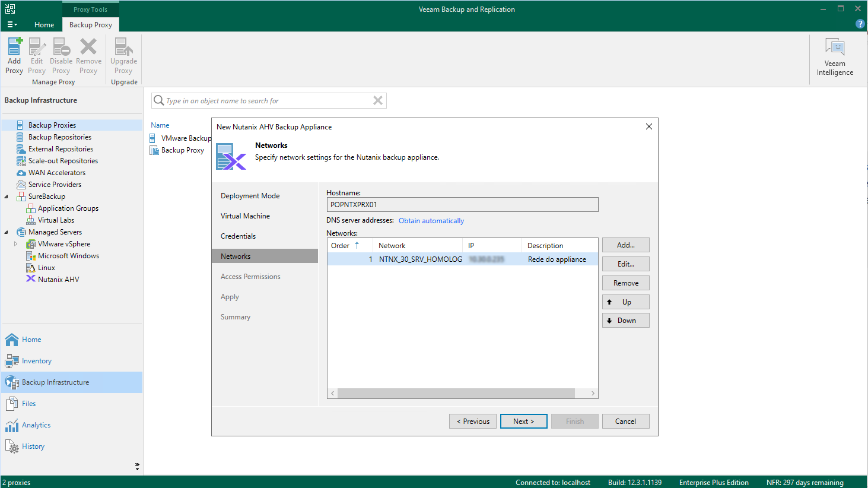This screenshot has width=868, height=488.
Task: Select NTNX_30_SRV_HOMOLOG network row
Action: [x=462, y=259]
